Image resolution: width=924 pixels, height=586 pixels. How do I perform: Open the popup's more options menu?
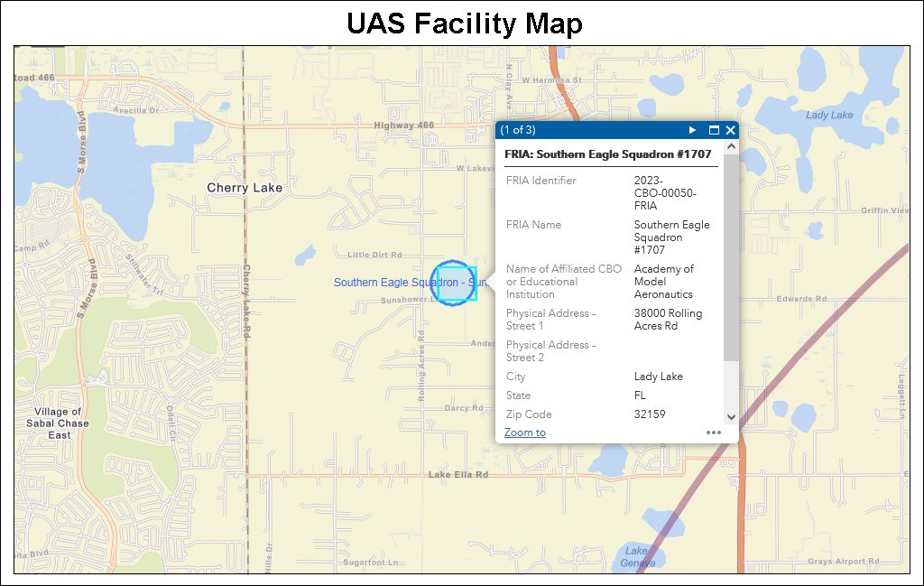pos(714,433)
